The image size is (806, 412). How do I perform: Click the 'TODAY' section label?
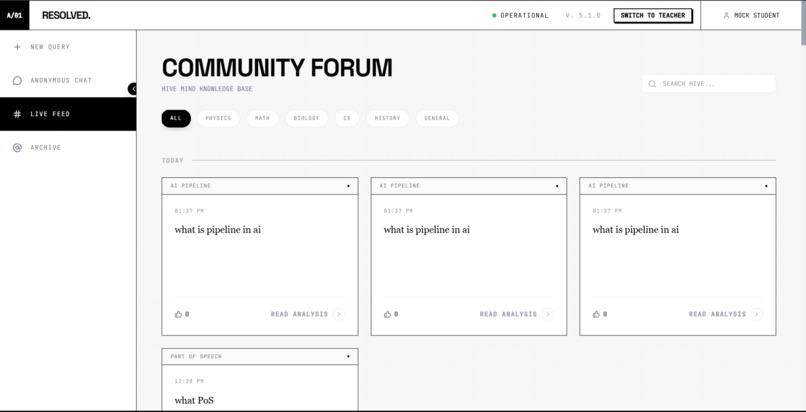pos(173,161)
